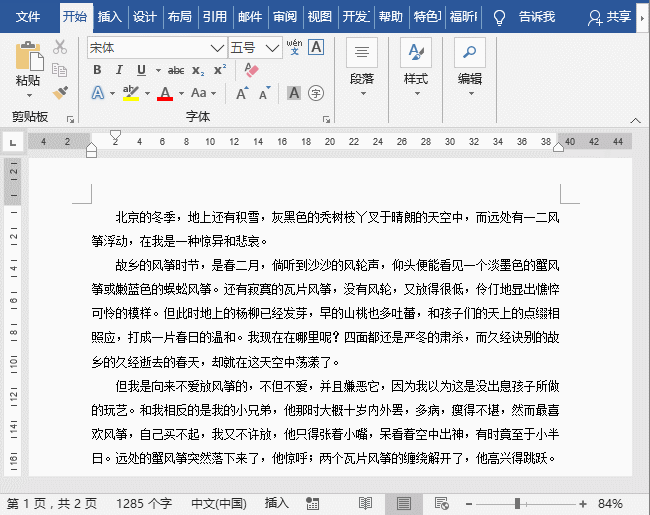Switch to the 插入 tab
This screenshot has width=650, height=515.
tap(109, 17)
